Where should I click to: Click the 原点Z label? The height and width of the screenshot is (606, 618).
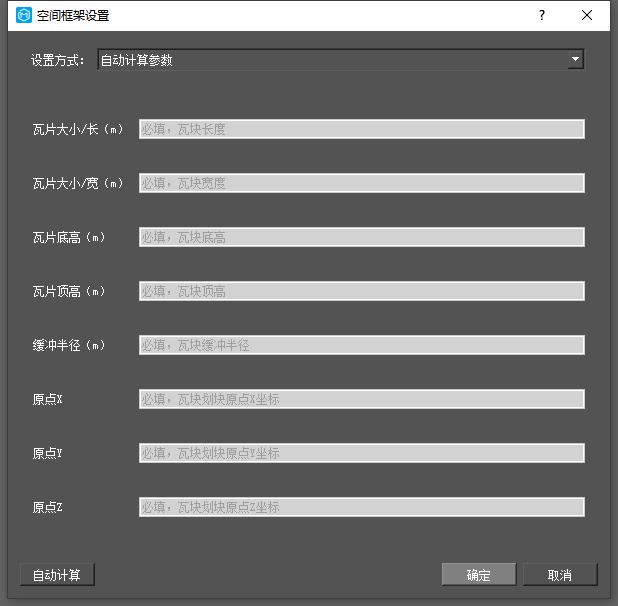pos(47,507)
